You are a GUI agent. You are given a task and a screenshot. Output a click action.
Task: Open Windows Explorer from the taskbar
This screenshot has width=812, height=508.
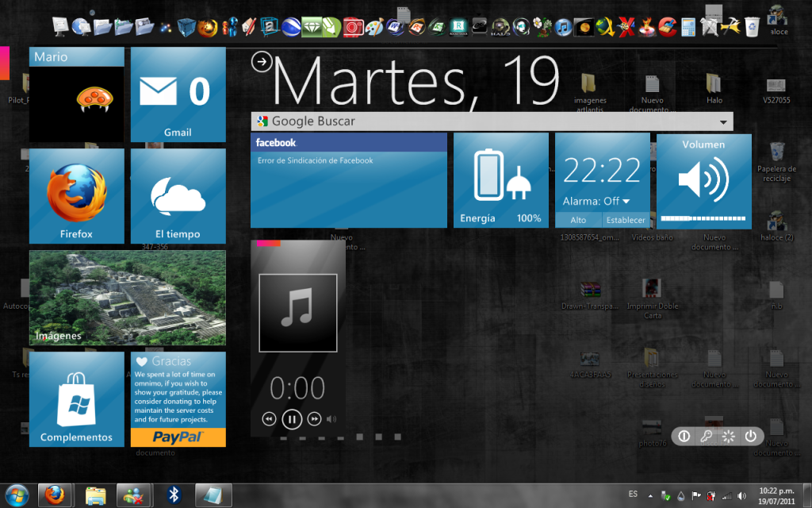pos(95,495)
